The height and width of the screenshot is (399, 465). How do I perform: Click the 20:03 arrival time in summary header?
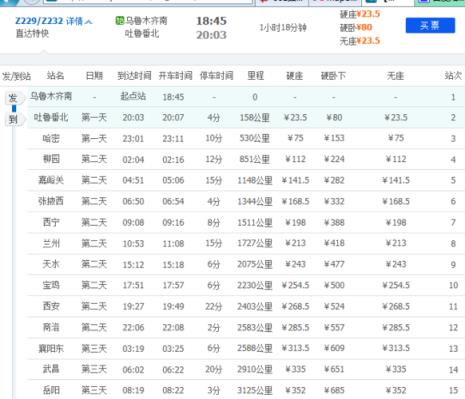click(x=211, y=35)
